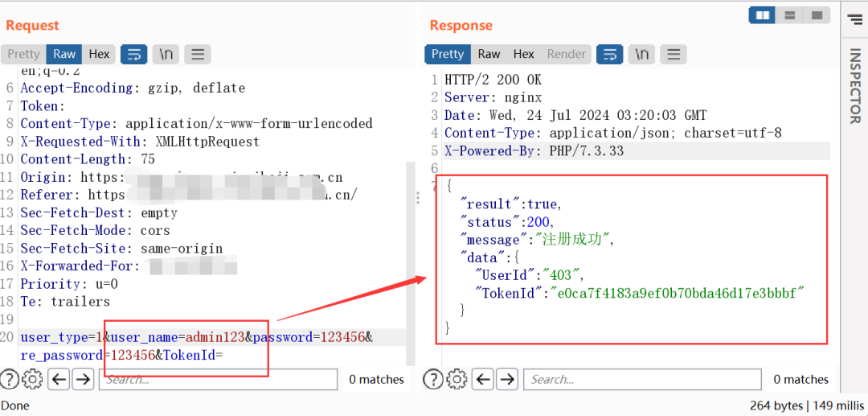Click the "result":true JSON line
The width and height of the screenshot is (868, 416).
pyautogui.click(x=511, y=204)
